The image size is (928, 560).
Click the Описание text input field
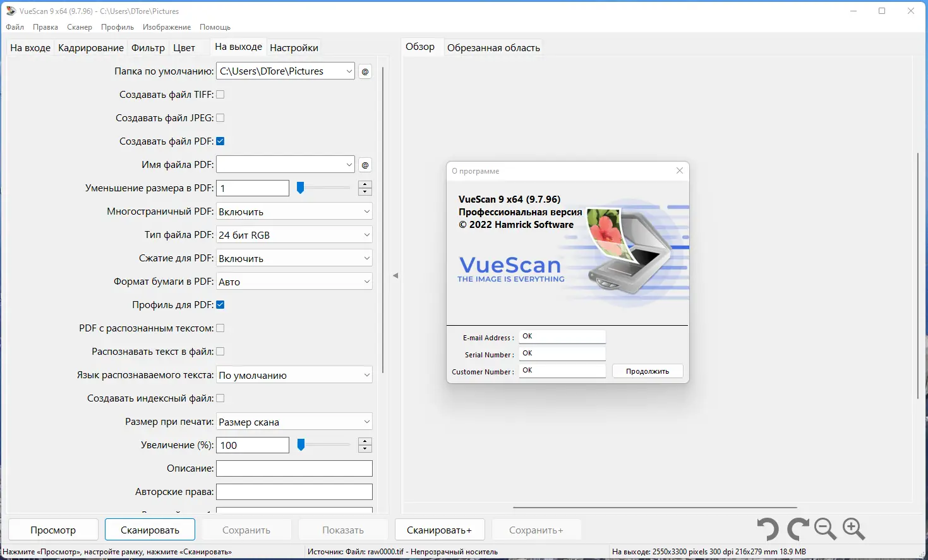pos(294,468)
